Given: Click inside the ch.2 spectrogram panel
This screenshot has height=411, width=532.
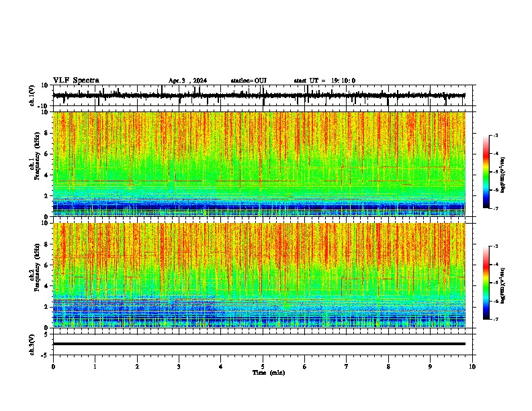Looking at the screenshot, I should tap(259, 275).
